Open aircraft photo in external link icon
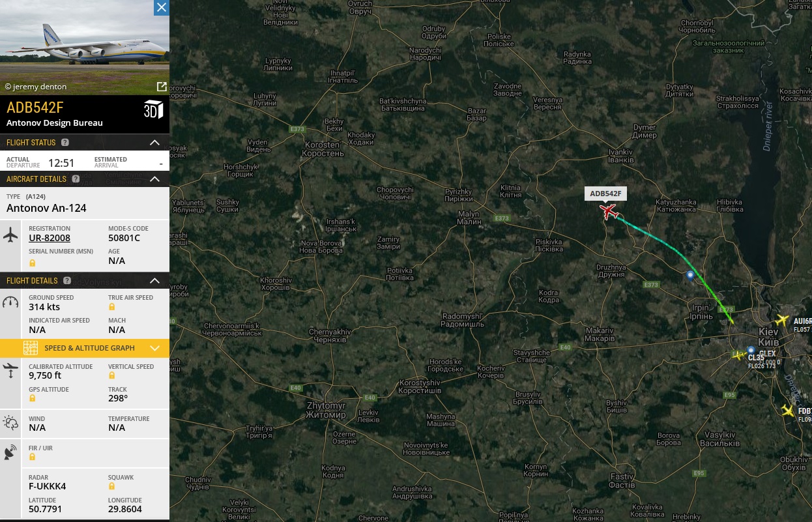This screenshot has width=812, height=522. [x=162, y=87]
